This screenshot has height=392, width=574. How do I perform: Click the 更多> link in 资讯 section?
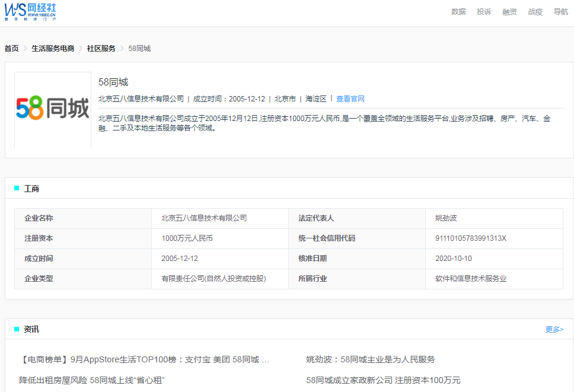tap(554, 329)
